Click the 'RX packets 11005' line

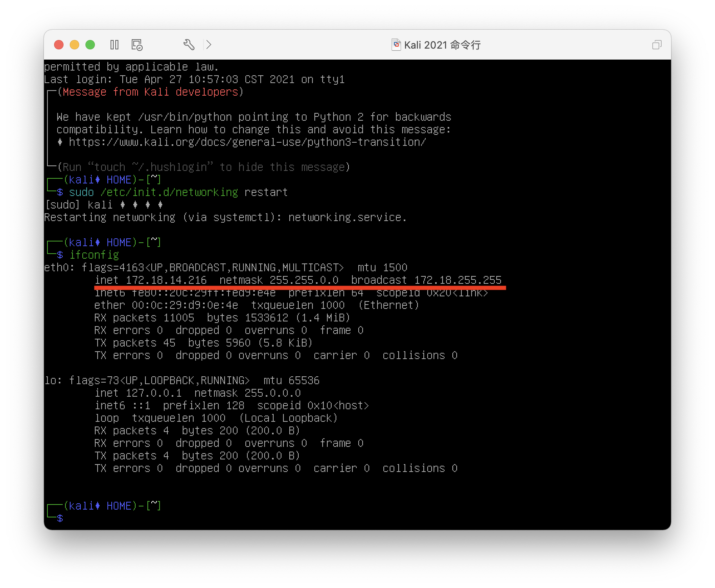point(222,318)
